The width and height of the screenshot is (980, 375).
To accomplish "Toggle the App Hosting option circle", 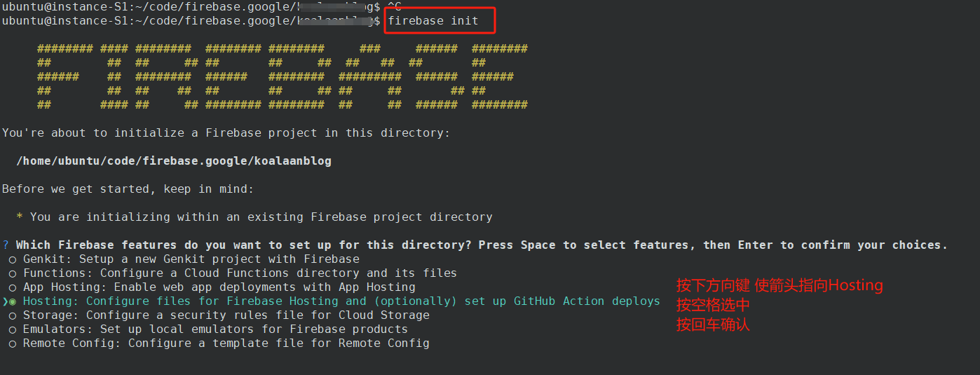I will (13, 287).
